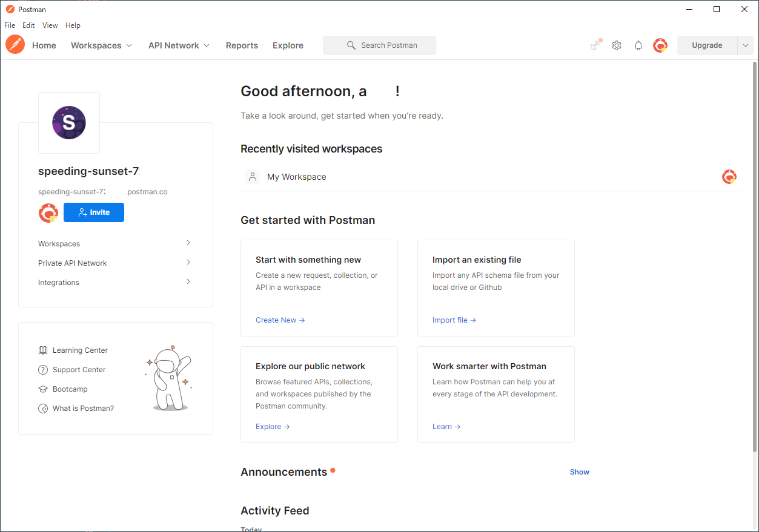Open My Workspace from recently visited
Screen dimensions: 759x532
click(x=297, y=177)
